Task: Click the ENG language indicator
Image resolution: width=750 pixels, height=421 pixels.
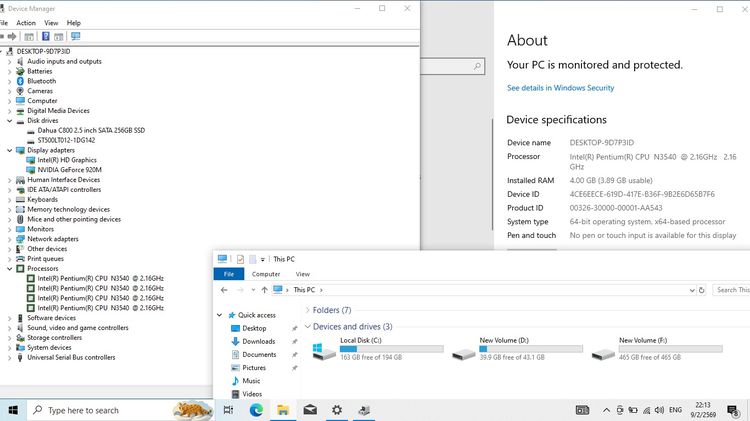Action: (x=675, y=410)
